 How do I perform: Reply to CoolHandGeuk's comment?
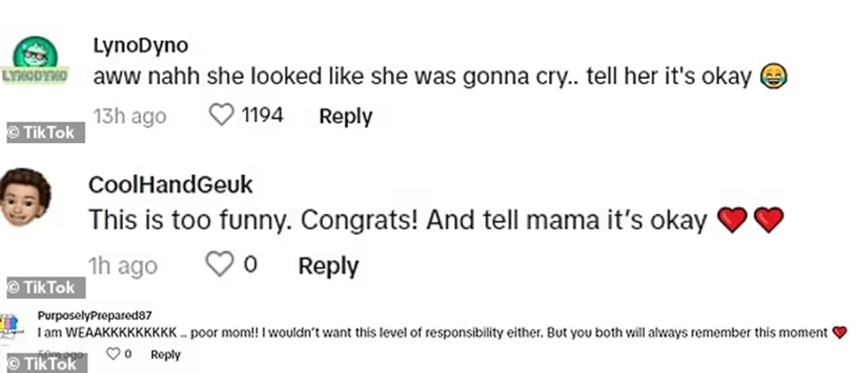[328, 265]
